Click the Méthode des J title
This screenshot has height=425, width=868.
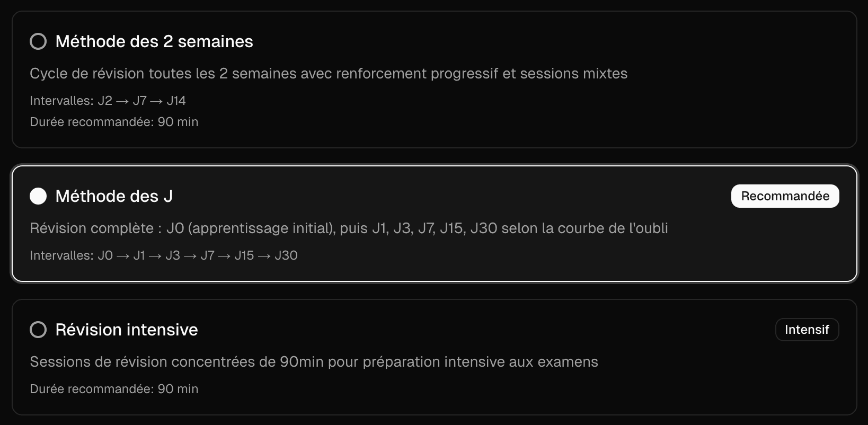tap(114, 196)
